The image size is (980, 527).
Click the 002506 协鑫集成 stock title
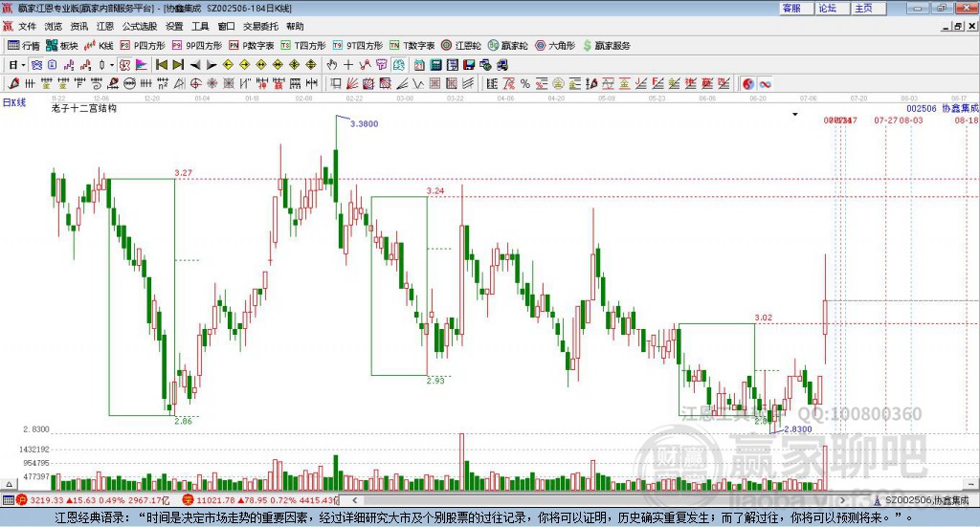pyautogui.click(x=943, y=108)
